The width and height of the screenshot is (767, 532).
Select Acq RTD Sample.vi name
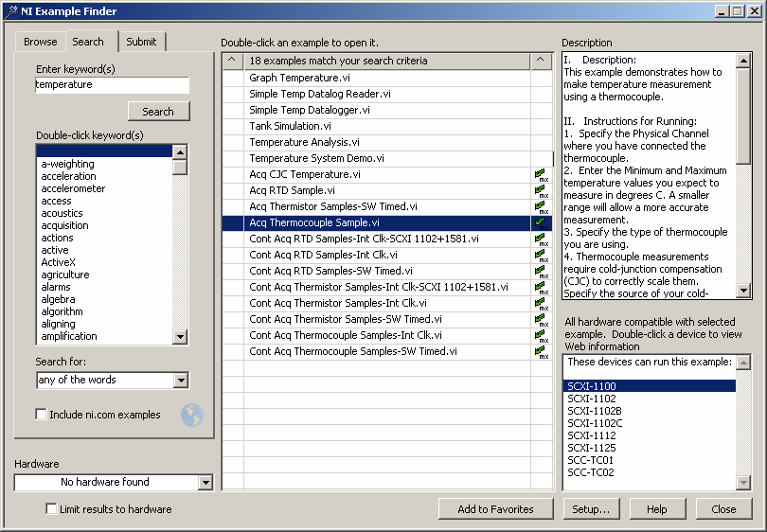pos(292,190)
